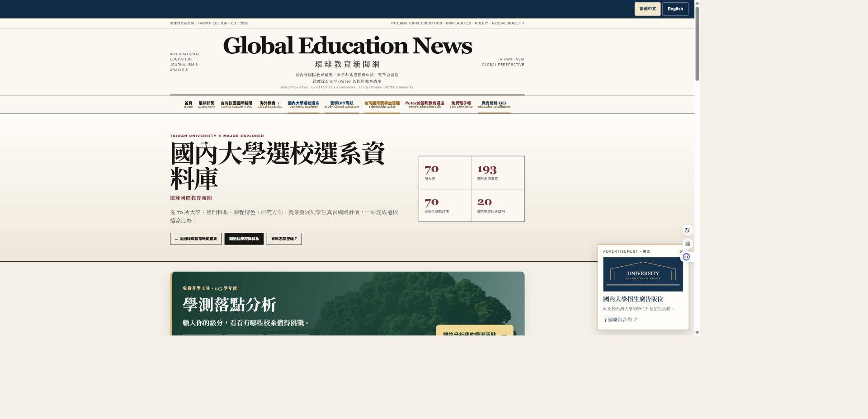Screen dimensions: 868x419
Task: Open 台灣校園國際新聞 Taiwan Campus News
Action: [236, 104]
